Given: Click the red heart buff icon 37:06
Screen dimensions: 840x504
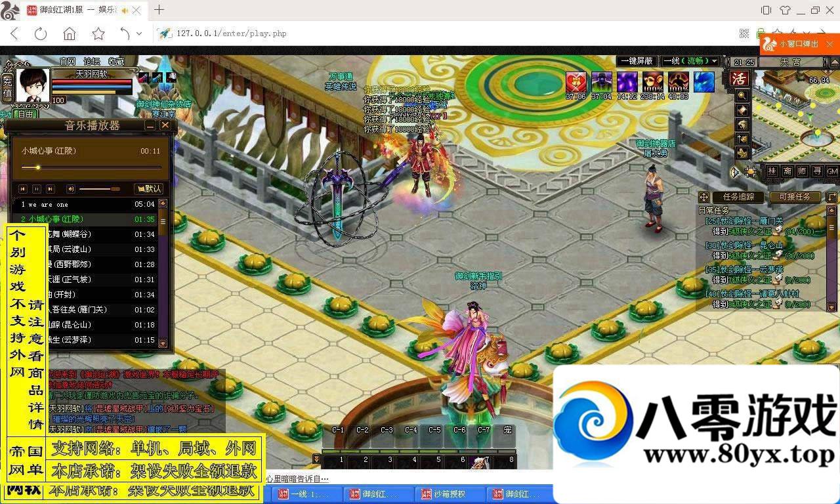Looking at the screenshot, I should (576, 82).
